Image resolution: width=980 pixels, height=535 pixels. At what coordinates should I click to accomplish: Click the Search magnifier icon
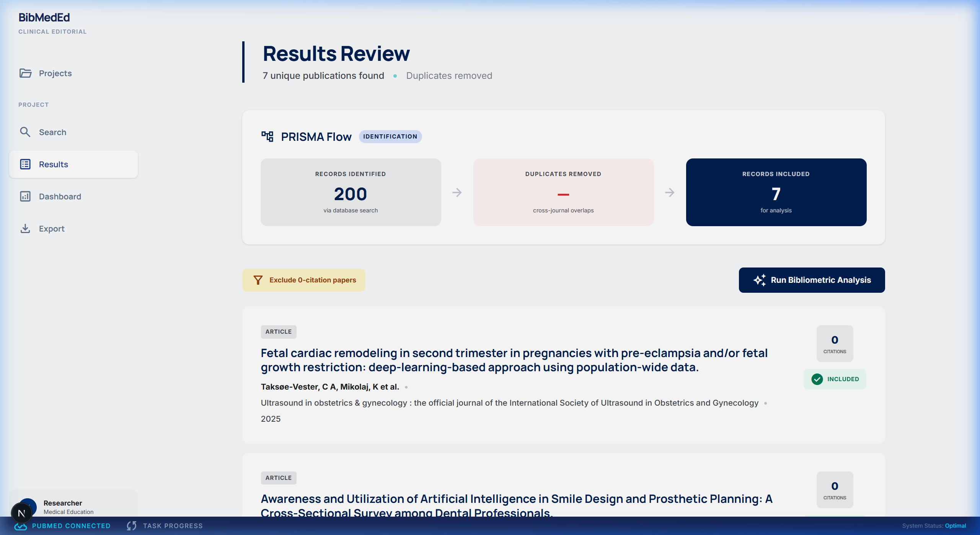click(x=25, y=132)
